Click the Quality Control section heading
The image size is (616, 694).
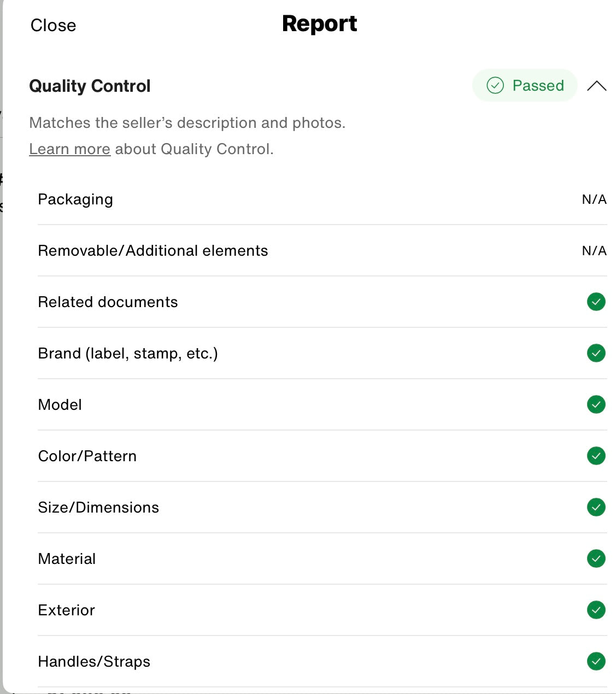pyautogui.click(x=90, y=86)
